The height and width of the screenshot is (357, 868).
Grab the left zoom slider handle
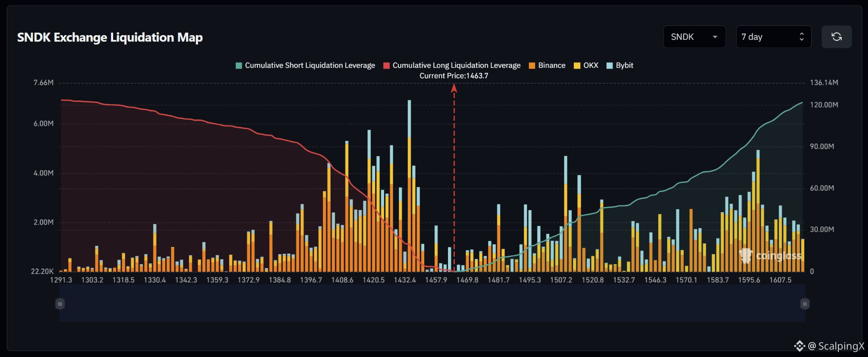[x=60, y=304]
